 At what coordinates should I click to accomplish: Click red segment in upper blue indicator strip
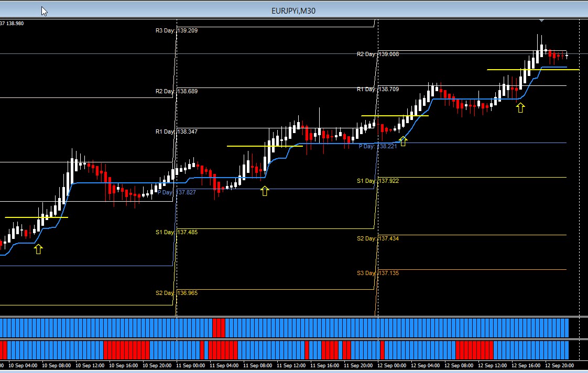(x=219, y=328)
